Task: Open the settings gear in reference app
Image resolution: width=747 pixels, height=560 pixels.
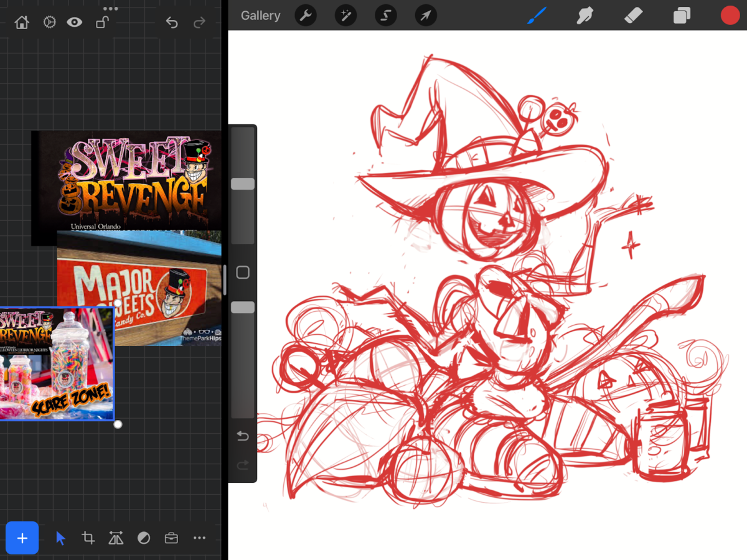Action: [49, 23]
